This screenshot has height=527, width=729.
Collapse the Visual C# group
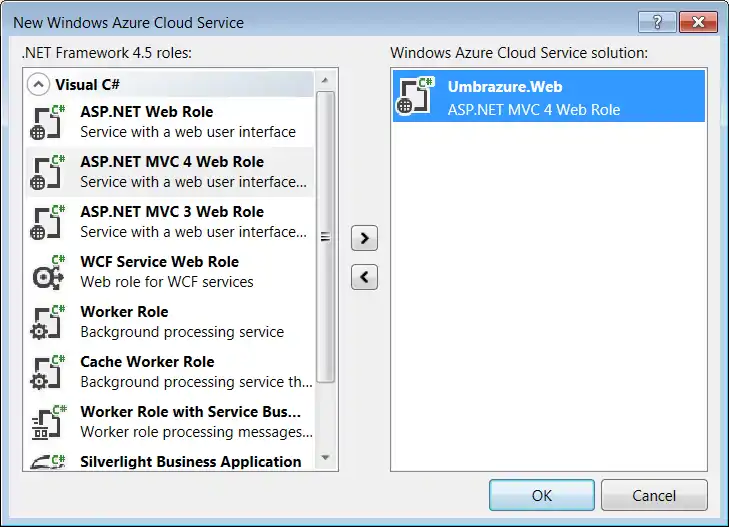pyautogui.click(x=38, y=85)
